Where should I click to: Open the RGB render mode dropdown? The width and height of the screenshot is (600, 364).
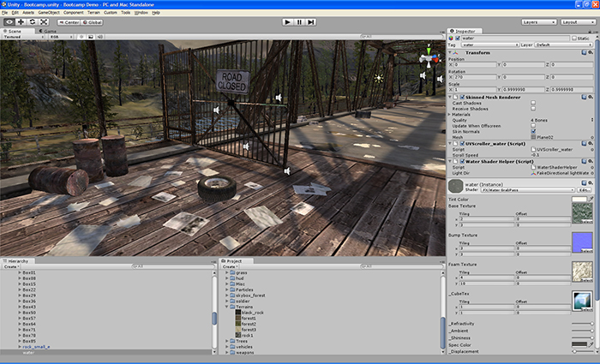(61, 37)
